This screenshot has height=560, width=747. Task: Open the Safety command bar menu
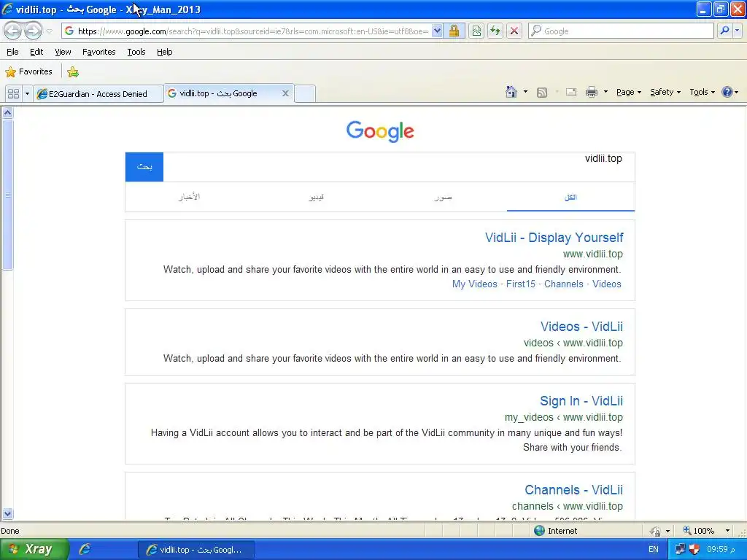click(665, 92)
